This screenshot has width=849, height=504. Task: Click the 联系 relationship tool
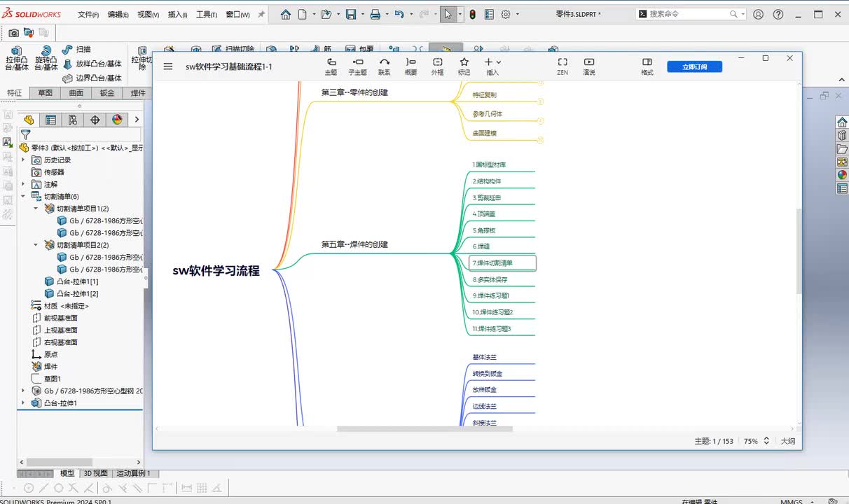385,66
